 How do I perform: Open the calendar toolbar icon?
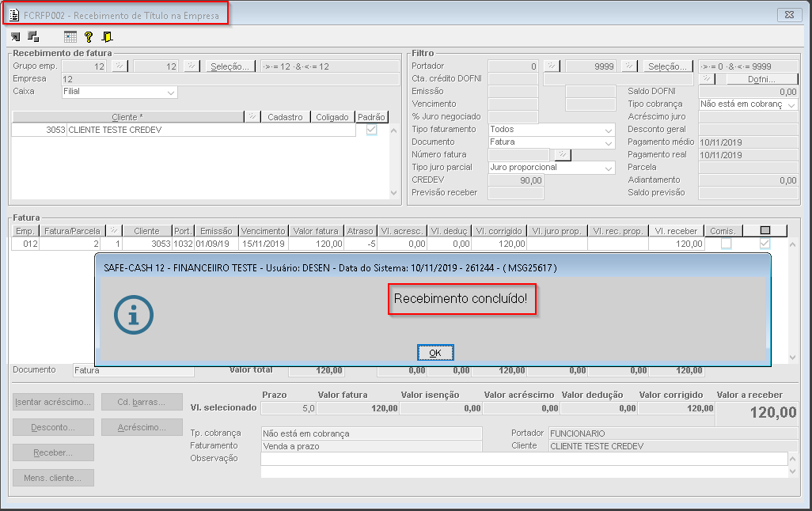pyautogui.click(x=70, y=36)
